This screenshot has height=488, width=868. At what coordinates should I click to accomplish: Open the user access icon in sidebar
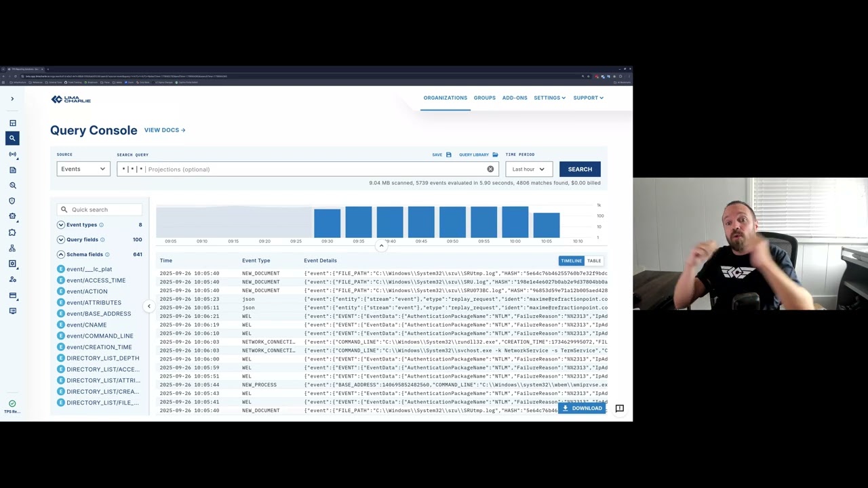12,279
